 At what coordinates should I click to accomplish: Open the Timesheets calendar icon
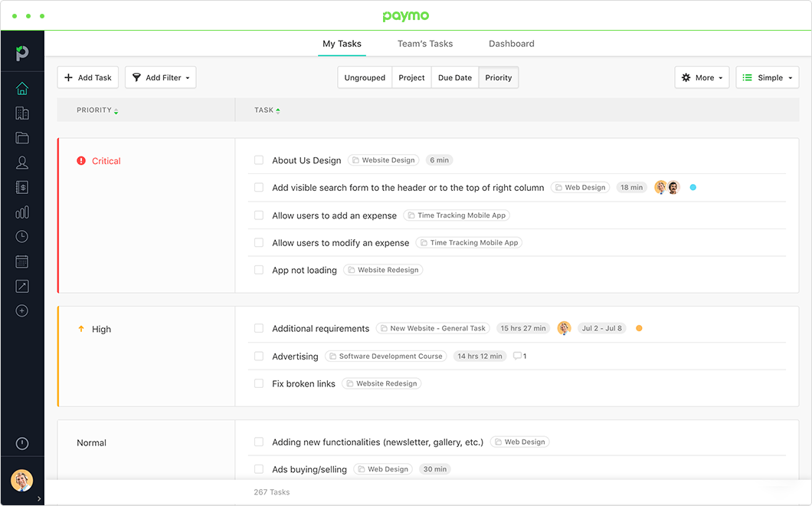click(22, 261)
